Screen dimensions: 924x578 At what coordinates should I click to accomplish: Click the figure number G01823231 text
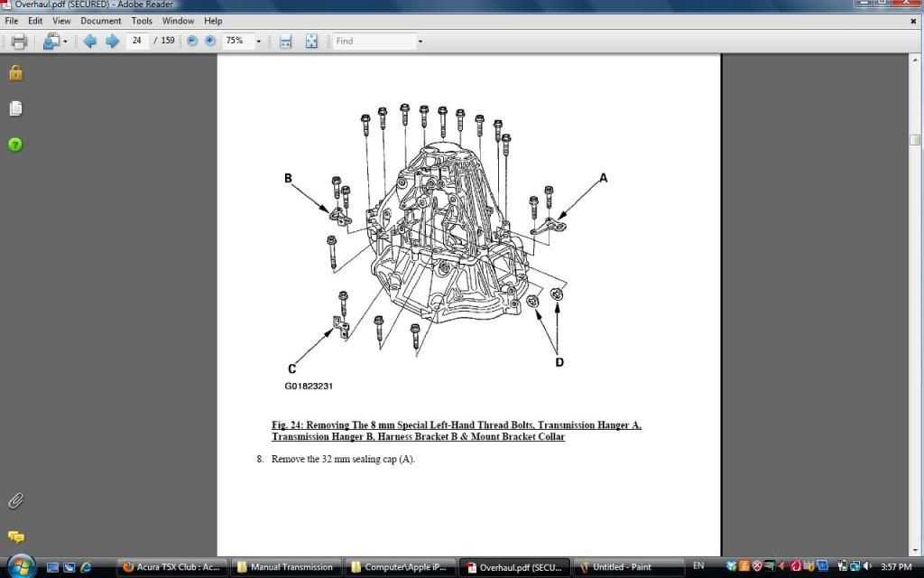[309, 386]
